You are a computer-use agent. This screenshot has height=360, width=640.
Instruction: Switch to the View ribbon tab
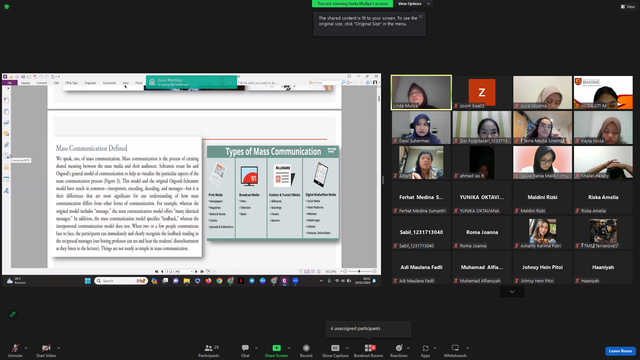click(125, 83)
